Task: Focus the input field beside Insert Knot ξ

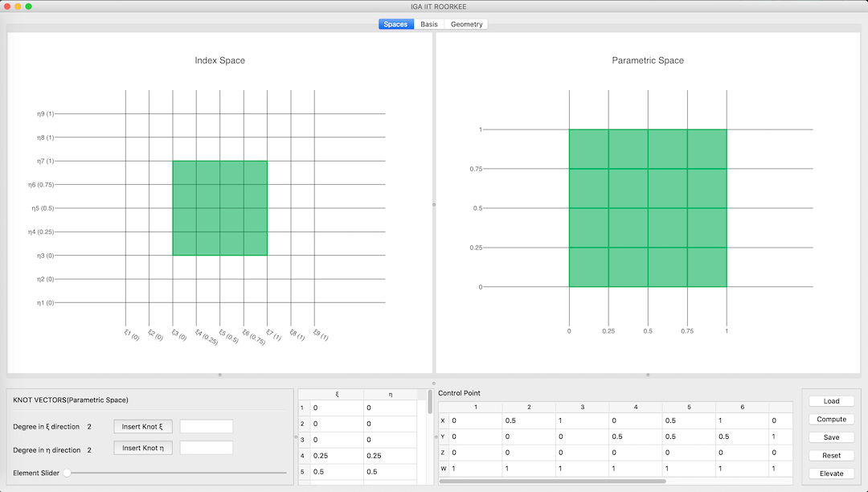Action: pos(207,426)
